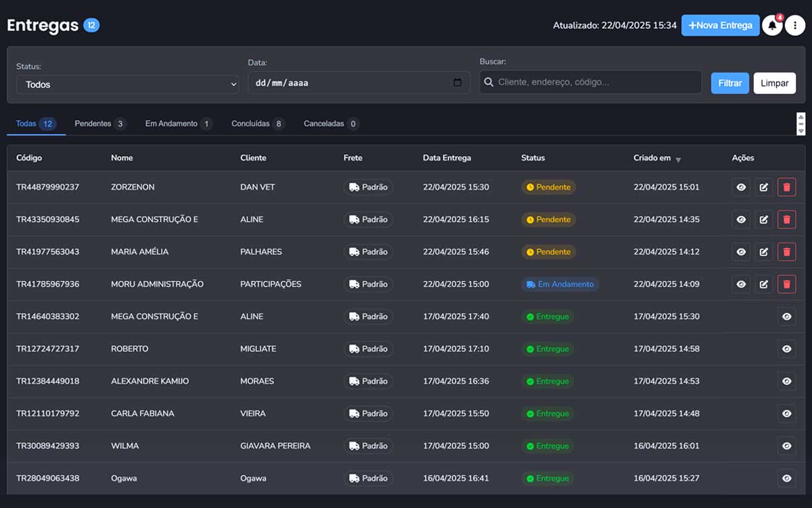This screenshot has width=812, height=508.
Task: Edit delivery TR43350930845 with pencil icon
Action: (764, 219)
